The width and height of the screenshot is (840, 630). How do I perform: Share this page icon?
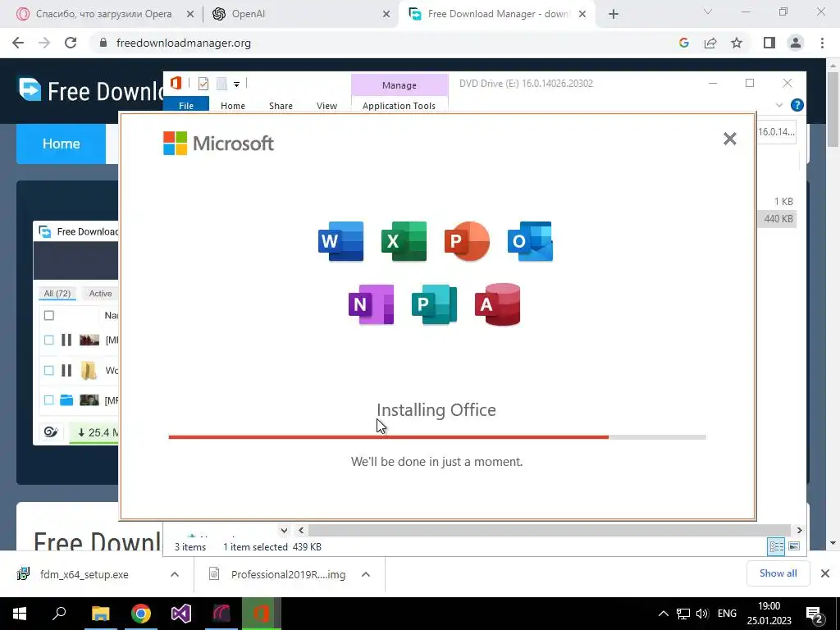tap(710, 43)
